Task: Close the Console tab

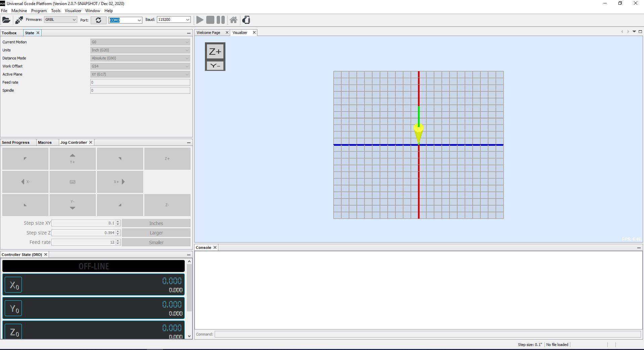Action: pyautogui.click(x=215, y=248)
